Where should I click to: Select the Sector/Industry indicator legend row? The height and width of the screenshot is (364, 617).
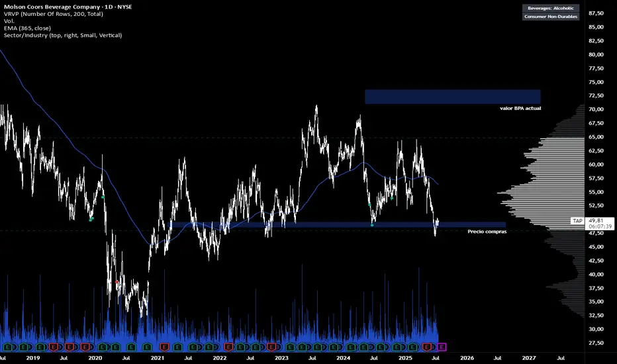(x=63, y=36)
